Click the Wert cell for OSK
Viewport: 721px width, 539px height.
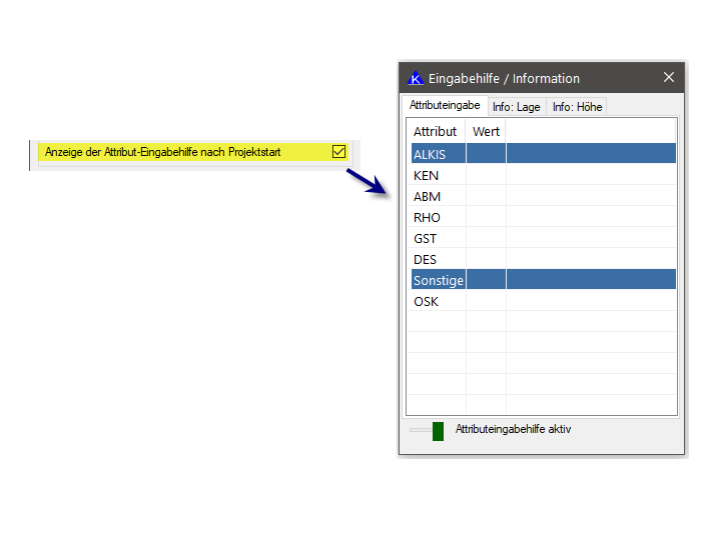(486, 301)
